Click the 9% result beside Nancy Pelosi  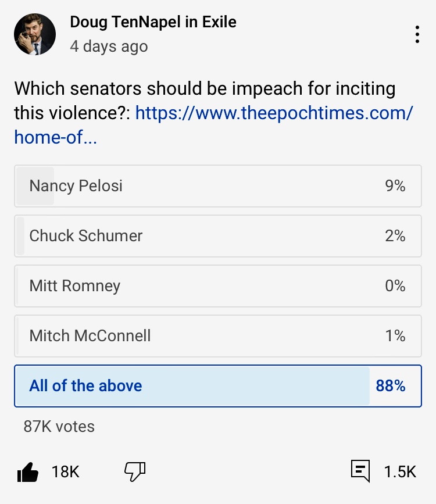(395, 186)
